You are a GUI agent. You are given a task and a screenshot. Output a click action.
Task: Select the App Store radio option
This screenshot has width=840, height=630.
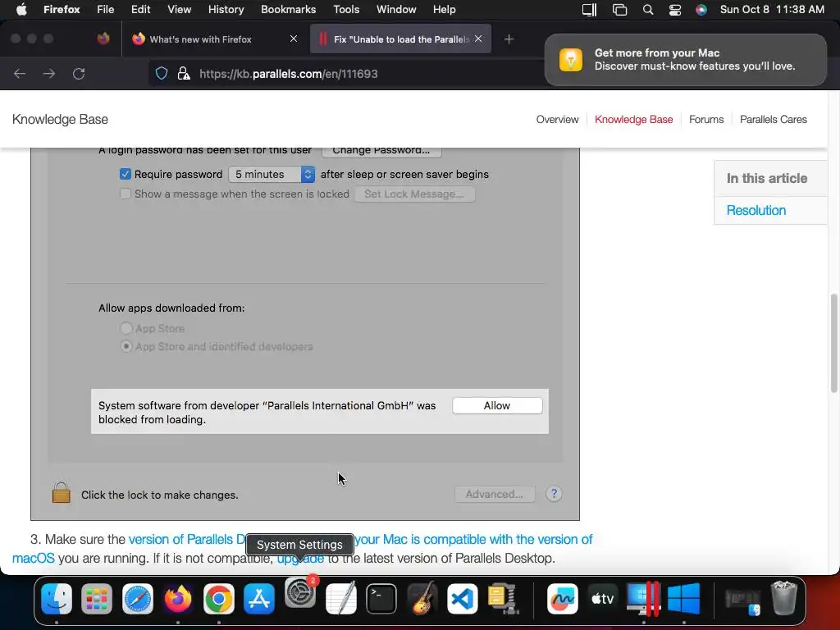pyautogui.click(x=126, y=328)
